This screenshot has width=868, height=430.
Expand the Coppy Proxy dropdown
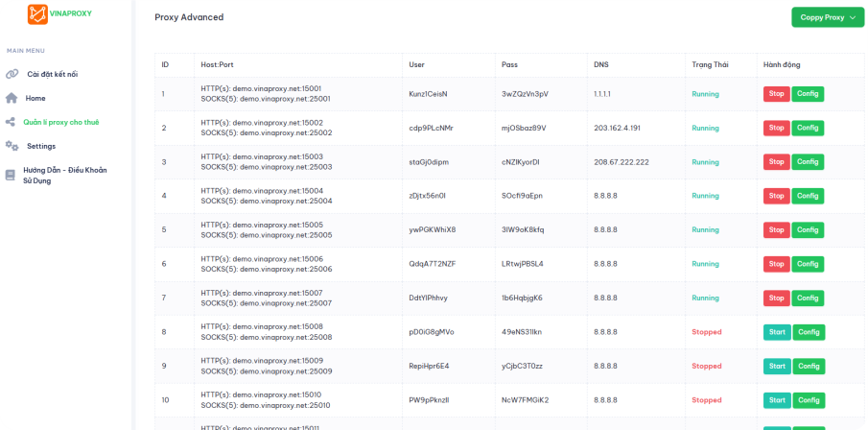pyautogui.click(x=828, y=17)
